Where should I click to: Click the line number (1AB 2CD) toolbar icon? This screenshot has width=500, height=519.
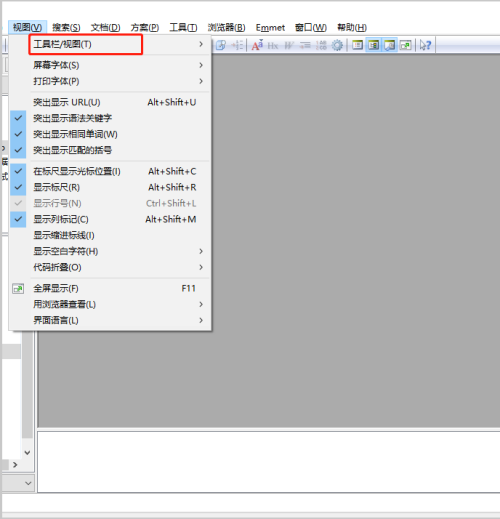coord(321,45)
